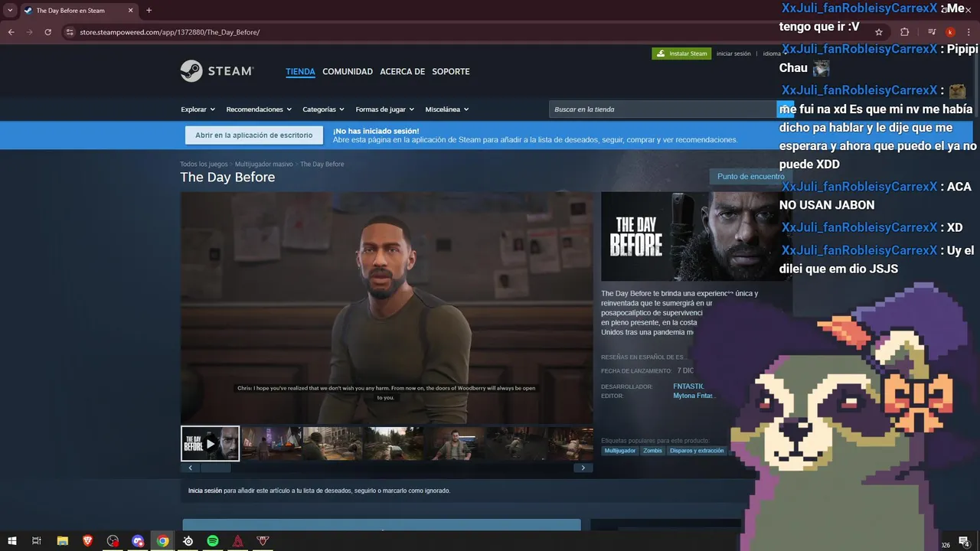Open the Mytona Fntastic publisher link
980x551 pixels.
[x=693, y=396]
